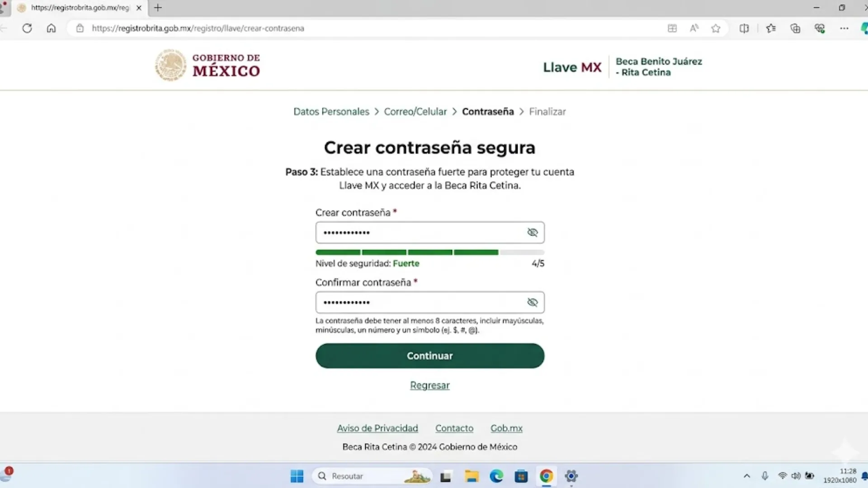868x488 pixels.
Task: Click the 4/5 strength score
Action: tap(538, 263)
